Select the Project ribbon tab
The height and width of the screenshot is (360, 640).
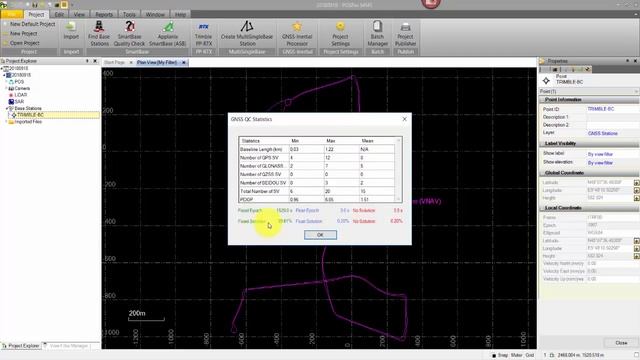pyautogui.click(x=36, y=14)
